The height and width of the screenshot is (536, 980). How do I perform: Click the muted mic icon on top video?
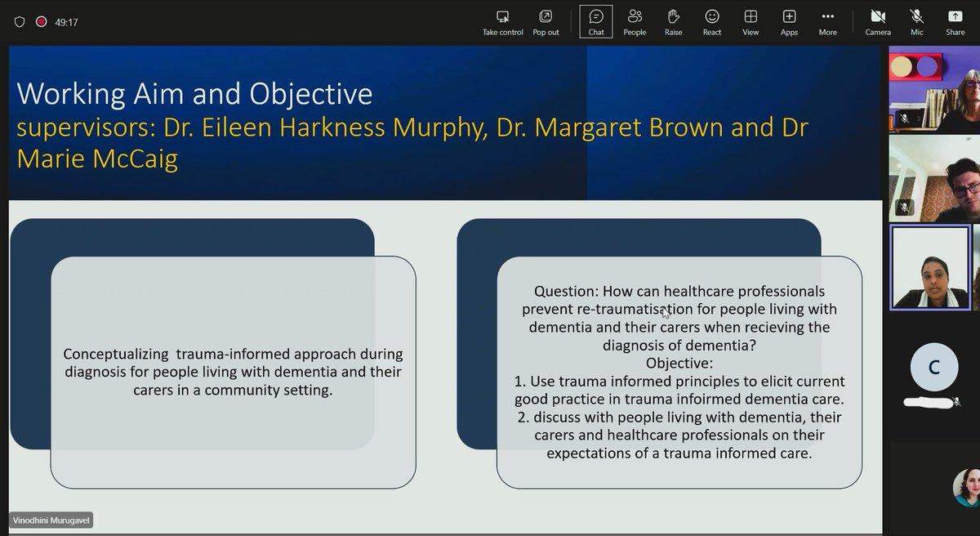tap(904, 118)
